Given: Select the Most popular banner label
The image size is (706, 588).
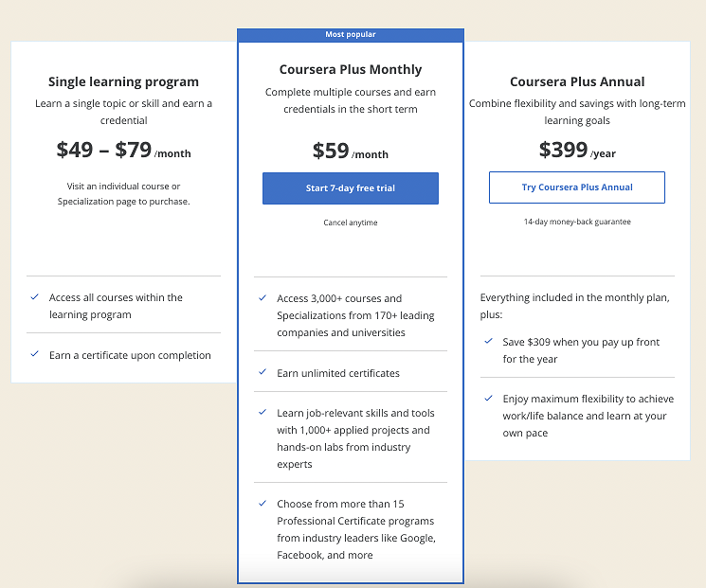Looking at the screenshot, I should (x=351, y=35).
